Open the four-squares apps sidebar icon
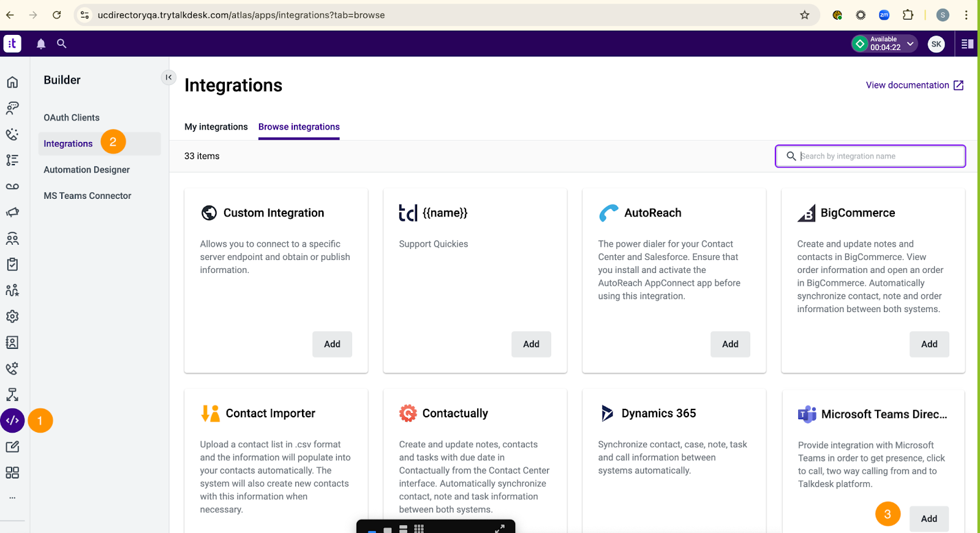This screenshot has width=980, height=533. click(12, 472)
